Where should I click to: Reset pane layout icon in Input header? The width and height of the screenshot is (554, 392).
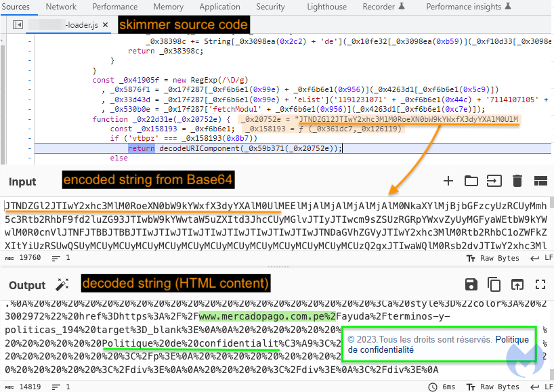click(540, 181)
